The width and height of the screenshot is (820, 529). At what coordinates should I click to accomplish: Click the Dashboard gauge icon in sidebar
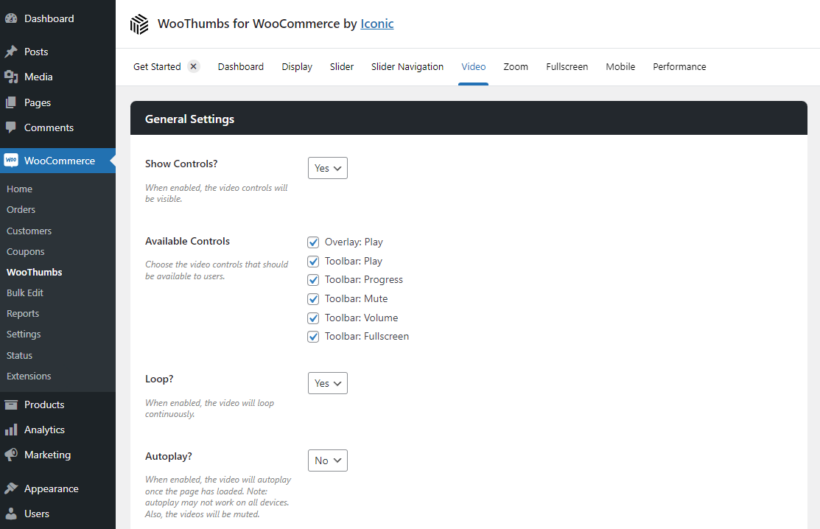click(x=11, y=18)
